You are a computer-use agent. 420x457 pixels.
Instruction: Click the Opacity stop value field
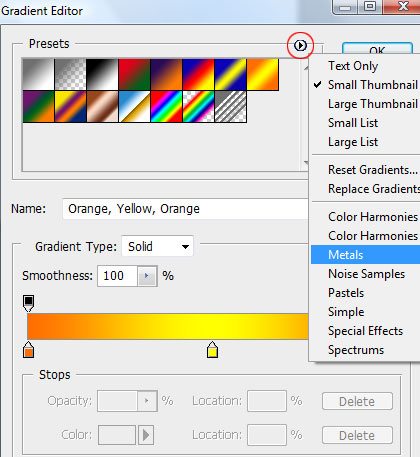pos(117,401)
